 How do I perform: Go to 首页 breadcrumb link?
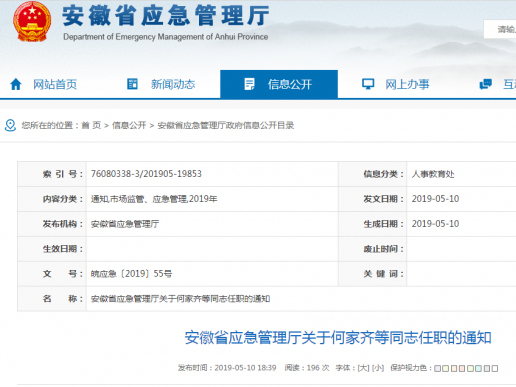[91, 125]
